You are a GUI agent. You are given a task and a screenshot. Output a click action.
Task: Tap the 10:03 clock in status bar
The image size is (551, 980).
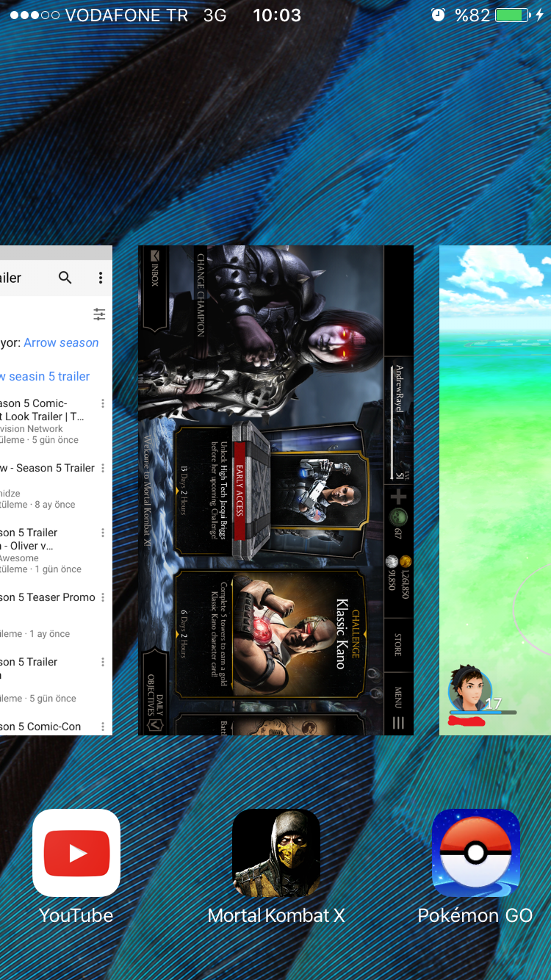[x=276, y=15]
